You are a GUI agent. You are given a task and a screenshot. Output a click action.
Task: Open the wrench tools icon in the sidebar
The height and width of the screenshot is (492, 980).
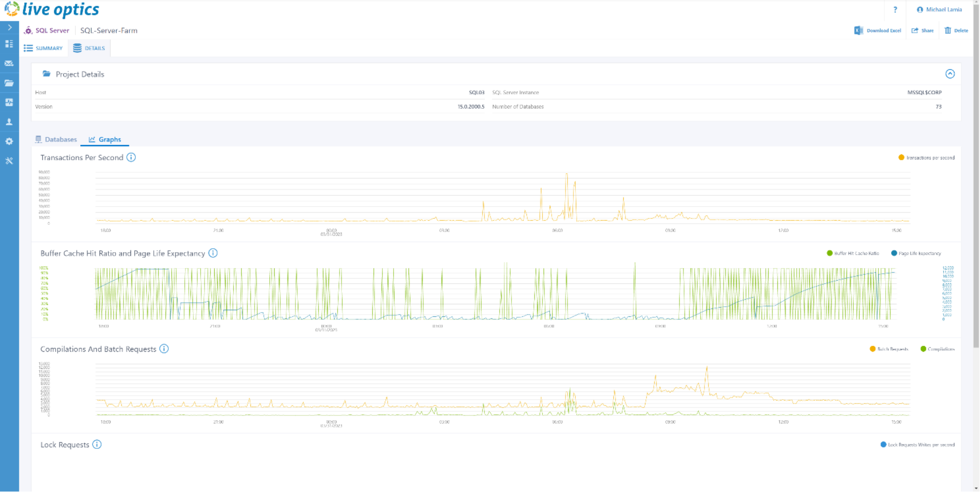(9, 161)
